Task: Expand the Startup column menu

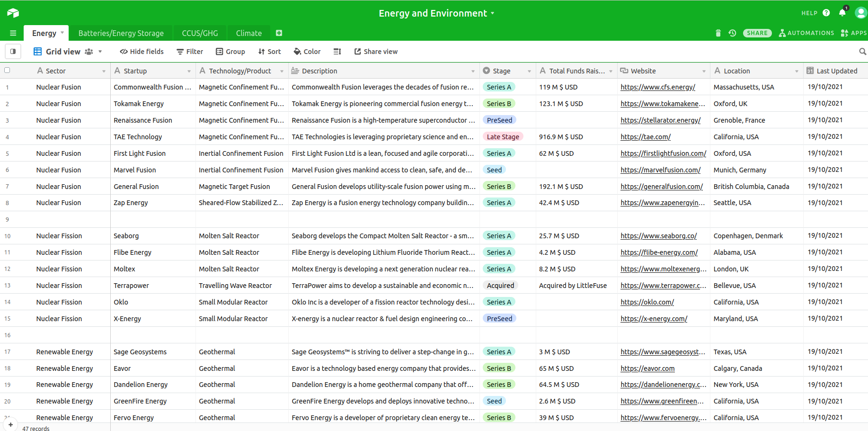Action: point(189,71)
